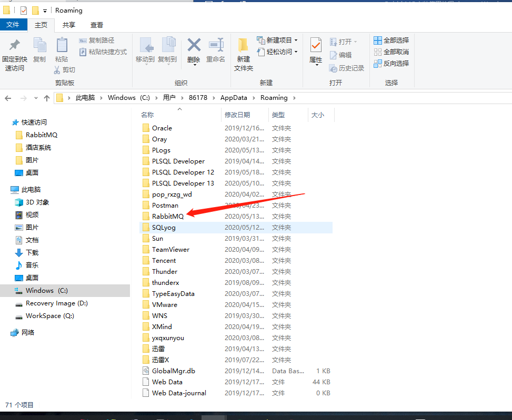Open Move to (移动到) menu
Viewport: 512px width, 420px height.
tap(145, 50)
